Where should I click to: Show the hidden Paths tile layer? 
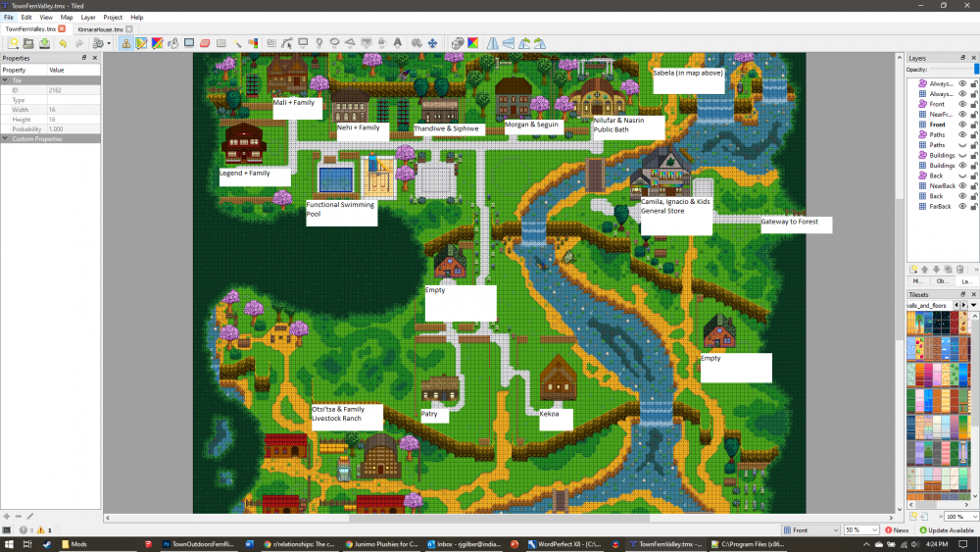coord(962,145)
